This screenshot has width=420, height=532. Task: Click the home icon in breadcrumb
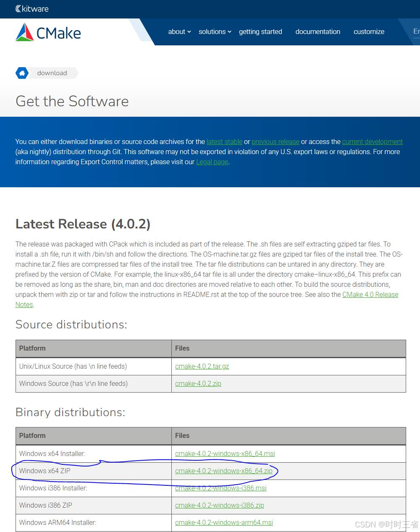[x=22, y=73]
